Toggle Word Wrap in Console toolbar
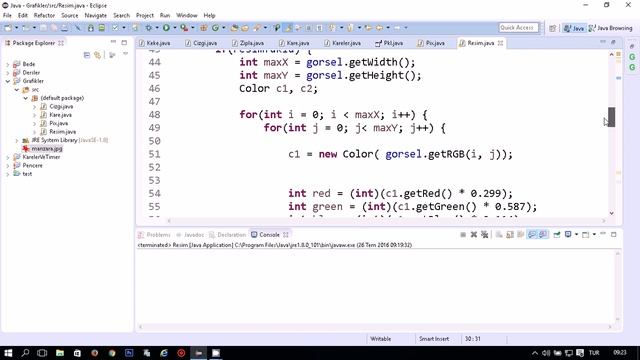This screenshot has height=360, width=640. pyautogui.click(x=520, y=235)
